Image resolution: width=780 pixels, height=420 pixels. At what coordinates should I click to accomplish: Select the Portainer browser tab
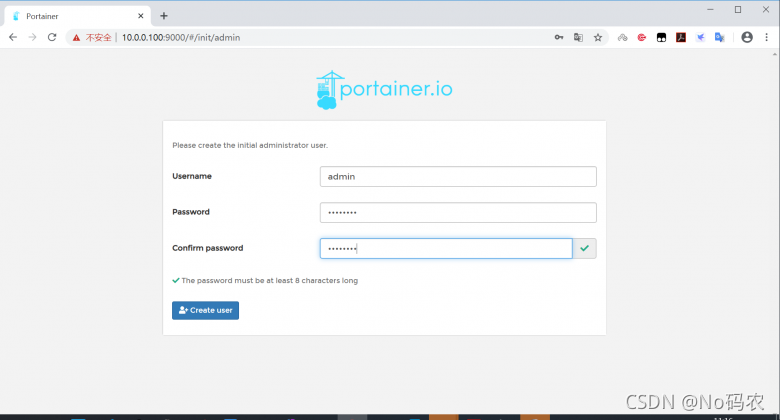(77, 16)
